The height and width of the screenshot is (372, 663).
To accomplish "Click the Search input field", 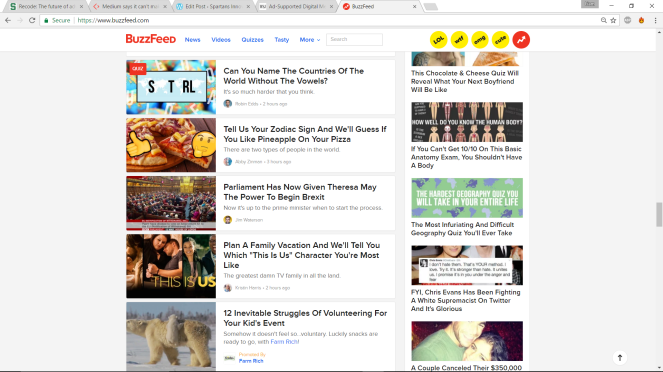I will (354, 39).
